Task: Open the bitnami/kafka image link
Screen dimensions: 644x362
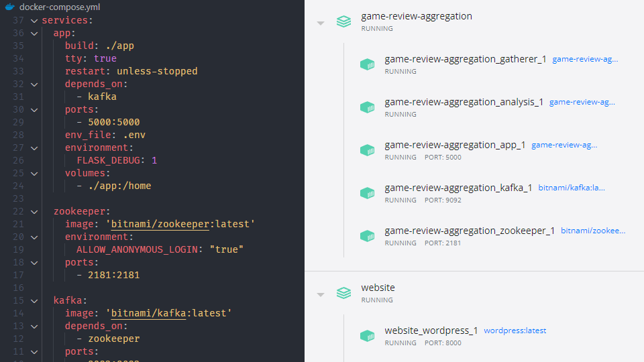Action: pos(572,188)
